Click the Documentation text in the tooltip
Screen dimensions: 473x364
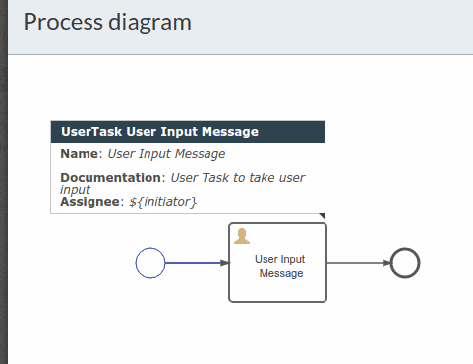(183, 183)
